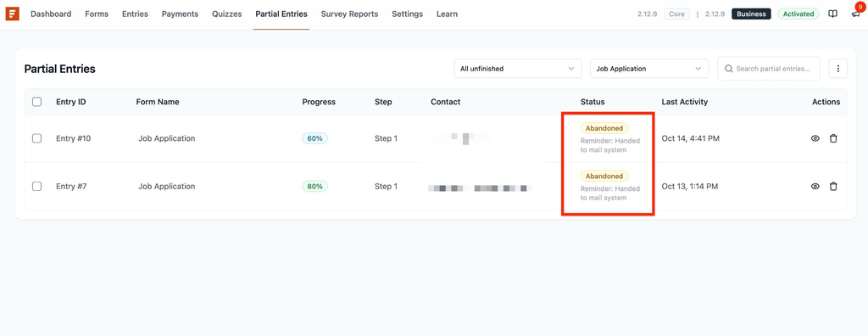Image resolution: width=868 pixels, height=336 pixels.
Task: Open the All unfinished status dropdown
Action: [x=518, y=69]
